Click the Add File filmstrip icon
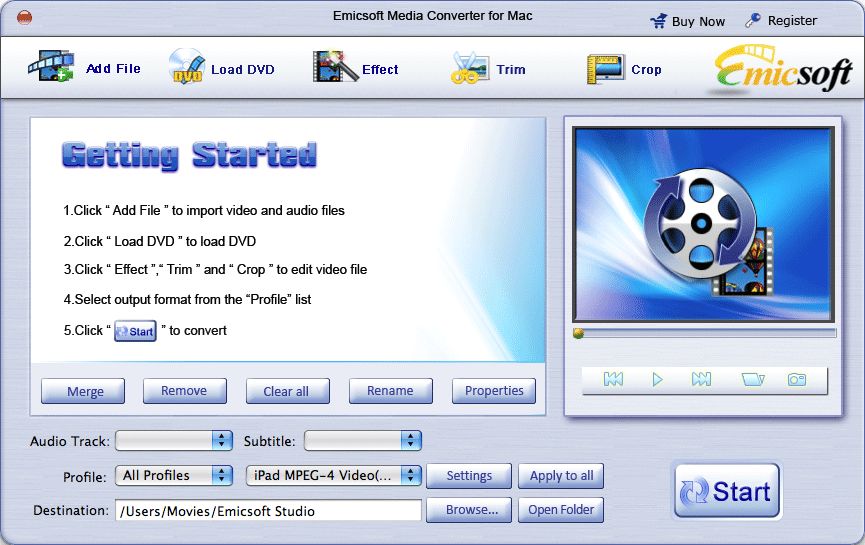The height and width of the screenshot is (545, 865). 51,66
